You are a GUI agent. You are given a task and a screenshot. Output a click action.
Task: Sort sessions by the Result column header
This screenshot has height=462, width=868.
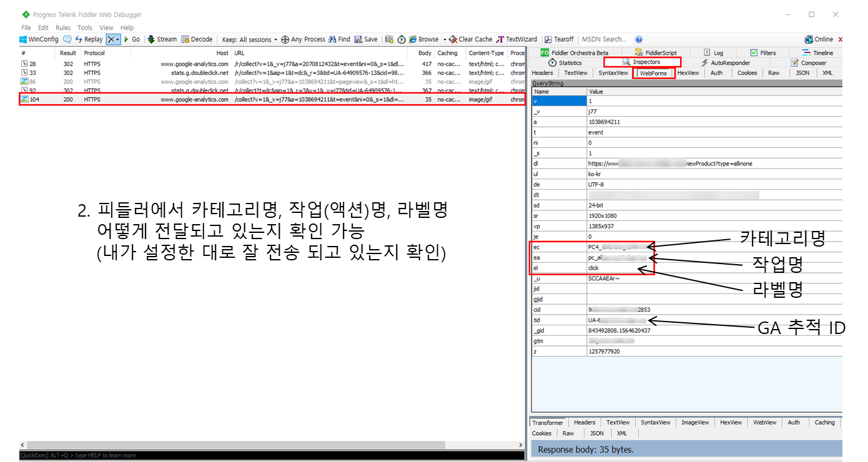[68, 54]
